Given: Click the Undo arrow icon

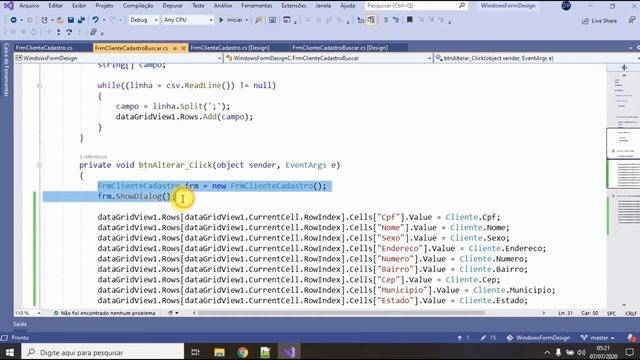Looking at the screenshot, I should tap(96, 20).
